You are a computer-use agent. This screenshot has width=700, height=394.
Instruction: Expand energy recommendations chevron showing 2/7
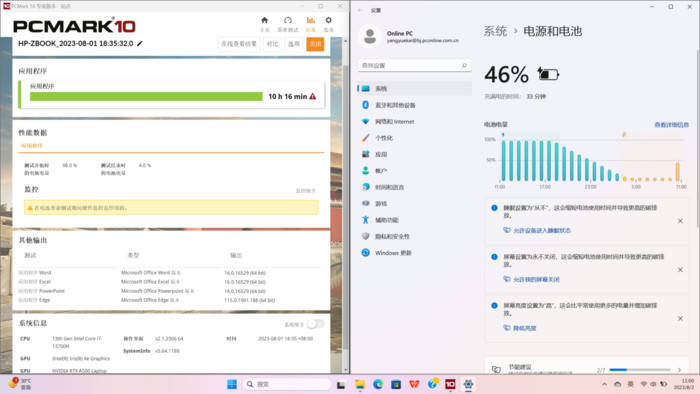click(679, 370)
